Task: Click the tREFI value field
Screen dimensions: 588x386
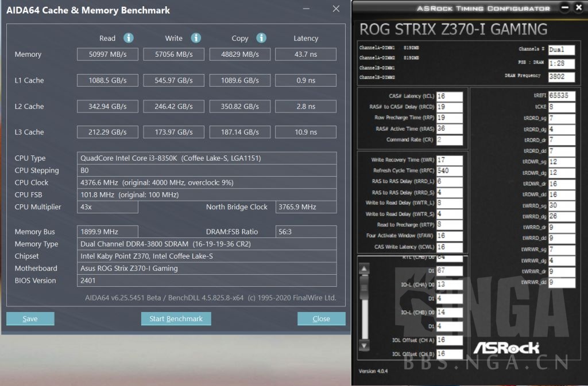Action: pos(561,96)
